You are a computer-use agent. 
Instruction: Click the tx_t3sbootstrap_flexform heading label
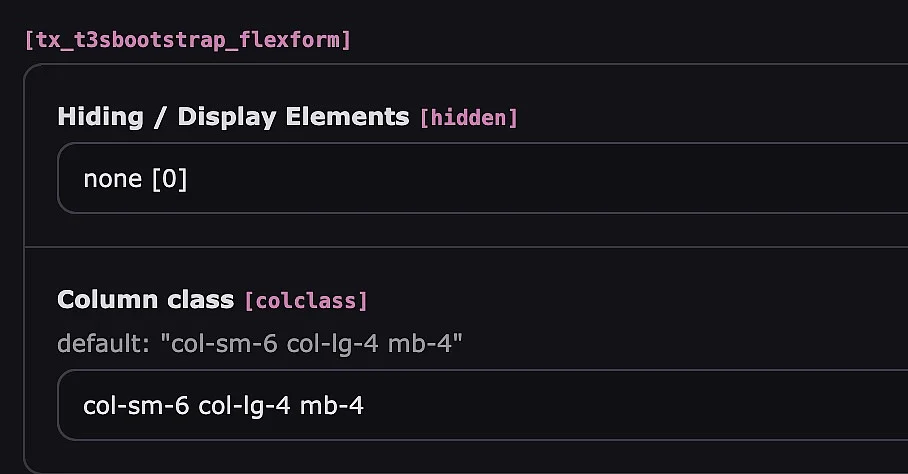(187, 41)
